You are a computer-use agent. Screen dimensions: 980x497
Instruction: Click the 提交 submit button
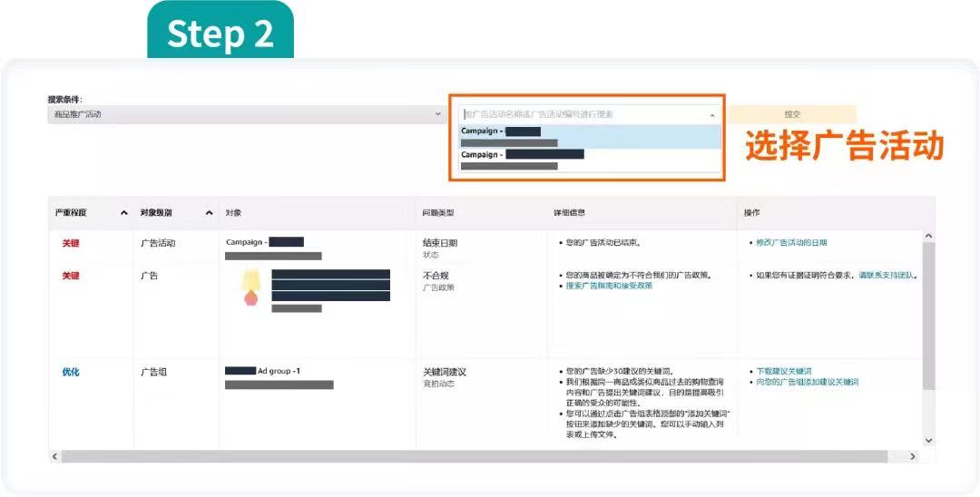click(x=792, y=115)
